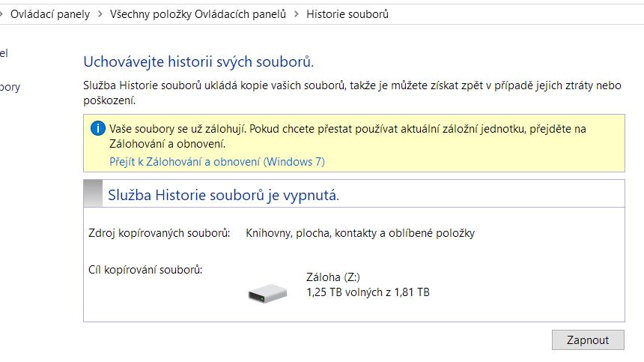Expand the chevron just before "Historie souborů"
The height and width of the screenshot is (362, 644).
pos(297,14)
